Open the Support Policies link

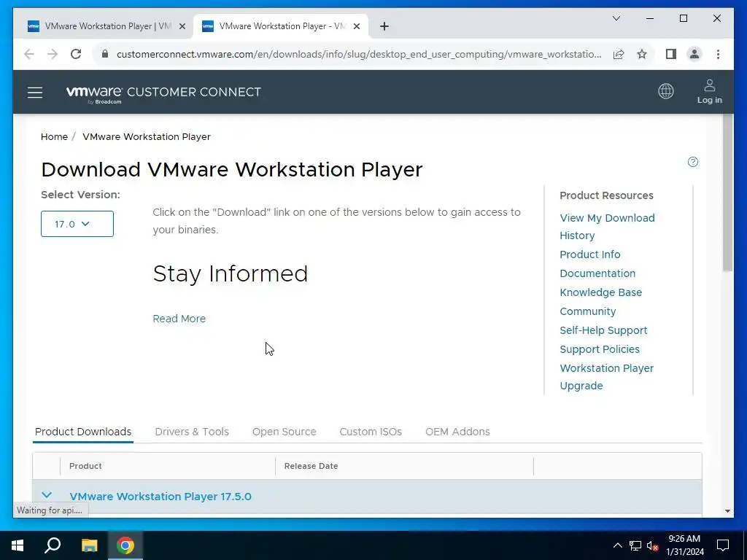(600, 349)
